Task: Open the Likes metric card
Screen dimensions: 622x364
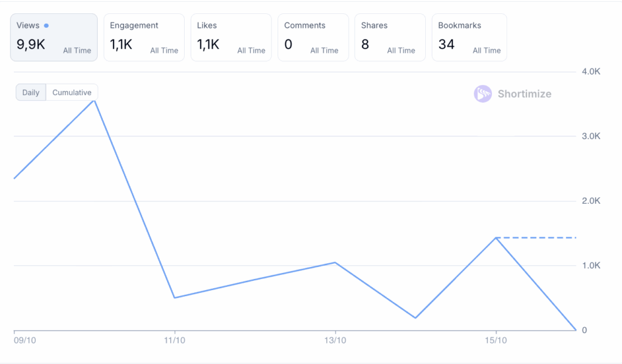Action: [x=231, y=38]
